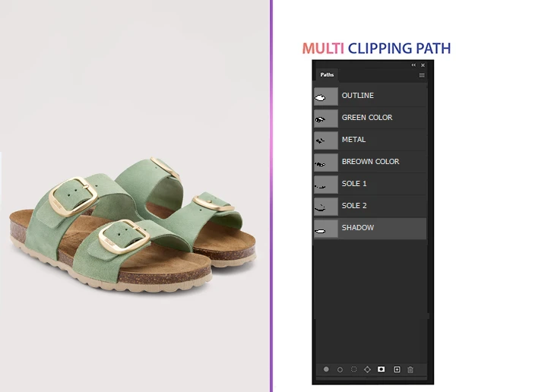Click the Add mask icon
551x392 pixels.
click(x=382, y=369)
